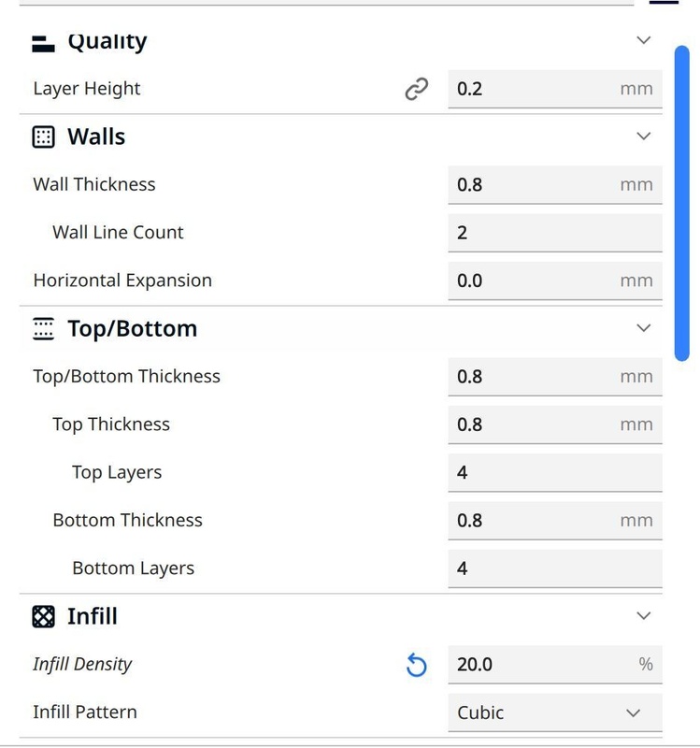Select the Horizontal Expansion input field
The height and width of the screenshot is (748, 700).
click(533, 280)
